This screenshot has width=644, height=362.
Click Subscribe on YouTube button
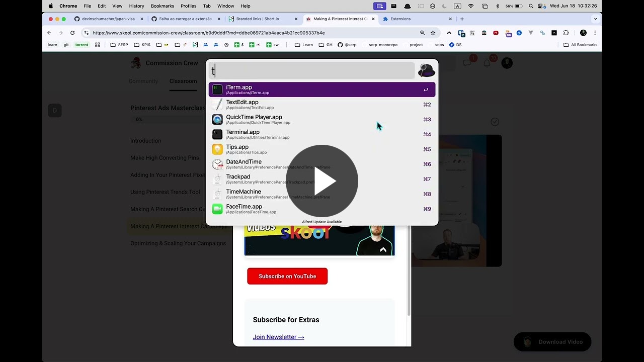click(x=287, y=276)
